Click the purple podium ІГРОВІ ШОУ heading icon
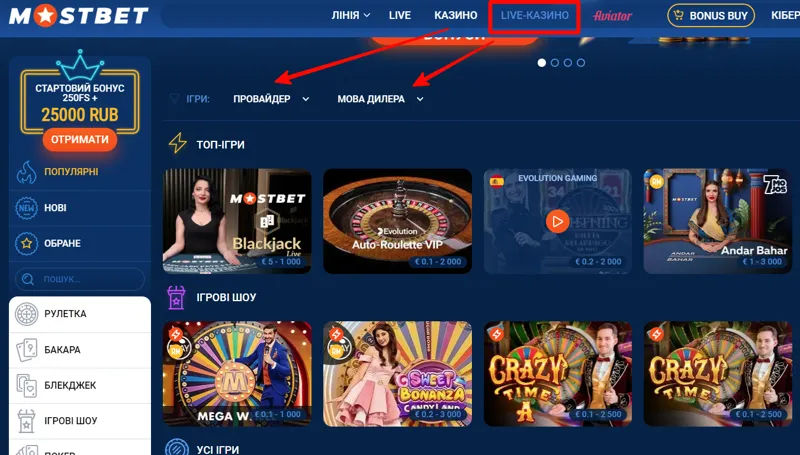The width and height of the screenshot is (800, 455). (177, 297)
